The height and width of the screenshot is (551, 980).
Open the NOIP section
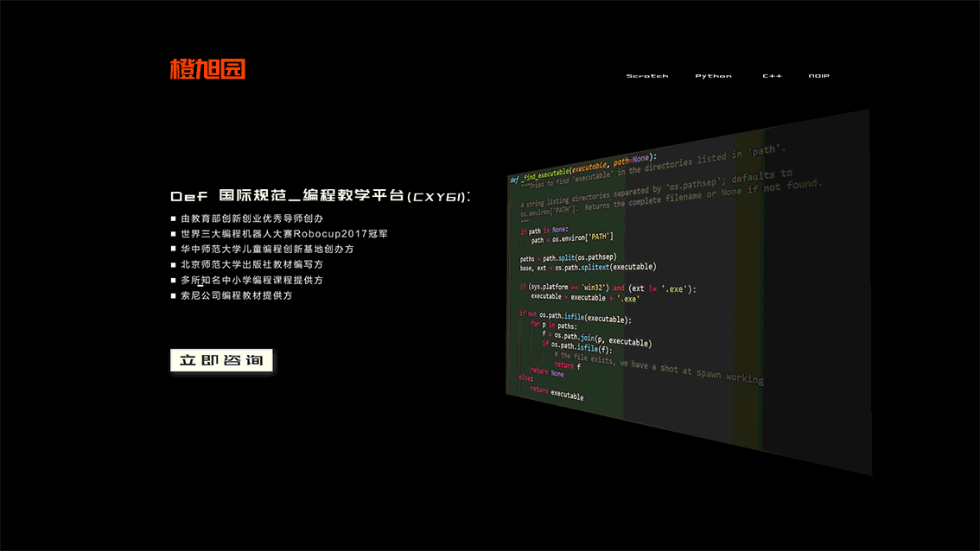pyautogui.click(x=818, y=76)
